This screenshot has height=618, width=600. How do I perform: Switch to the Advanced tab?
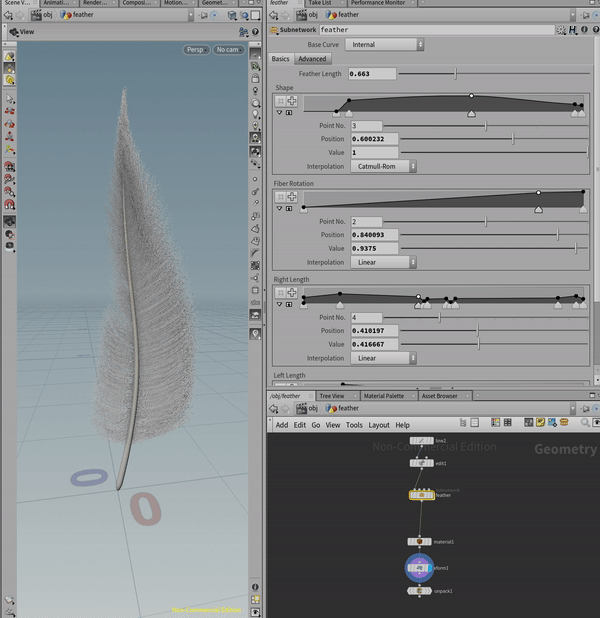tap(312, 59)
